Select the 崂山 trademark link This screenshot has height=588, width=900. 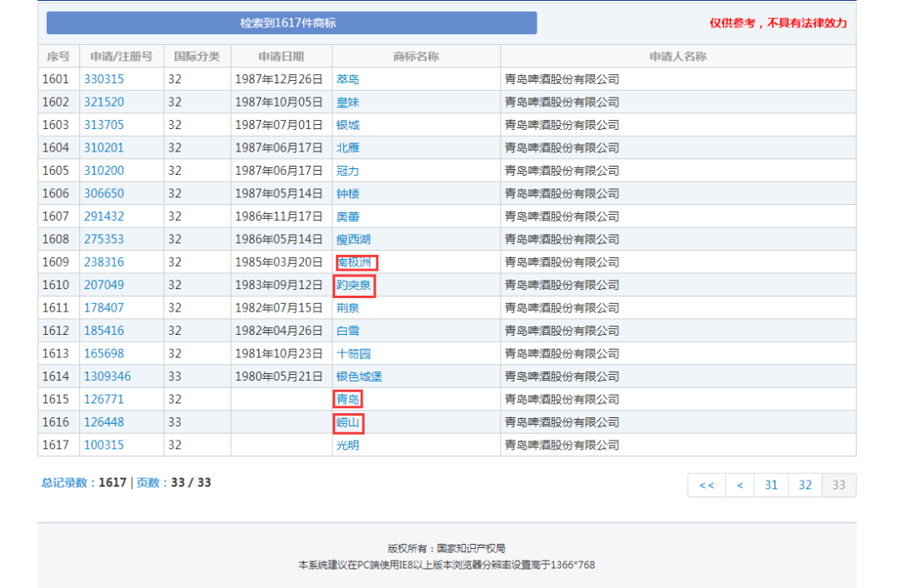tap(347, 422)
